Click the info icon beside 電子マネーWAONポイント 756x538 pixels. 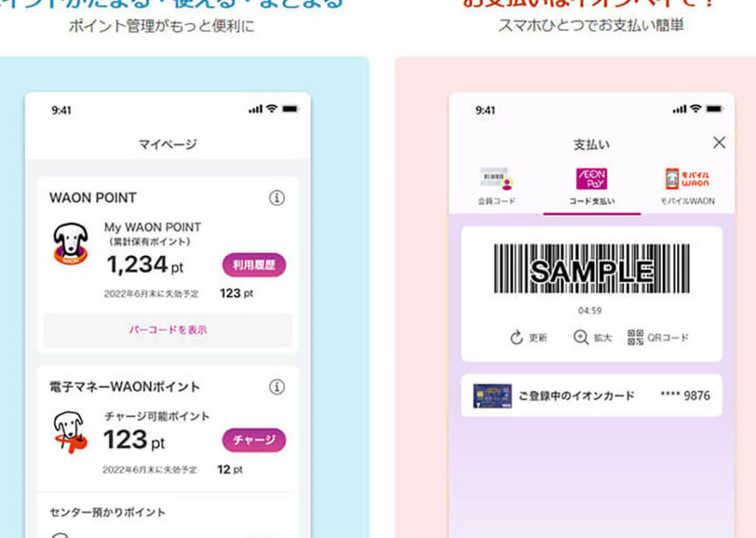(x=277, y=387)
